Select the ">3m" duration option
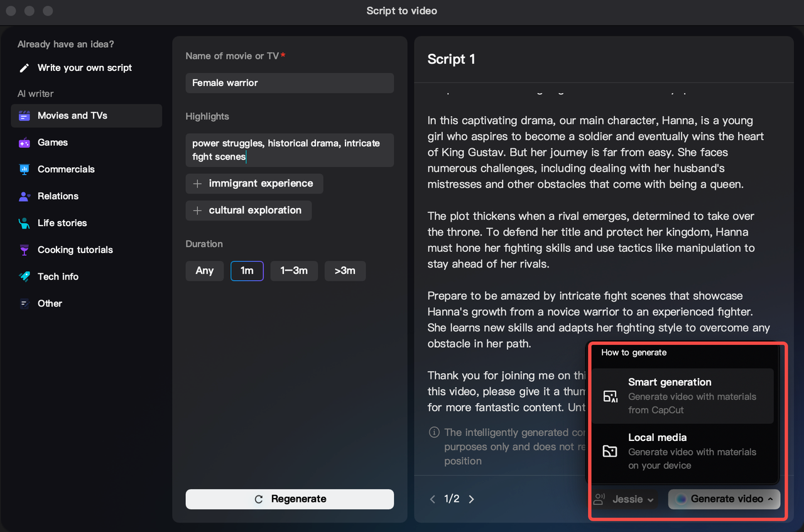Viewport: 804px width, 532px height. coord(345,271)
